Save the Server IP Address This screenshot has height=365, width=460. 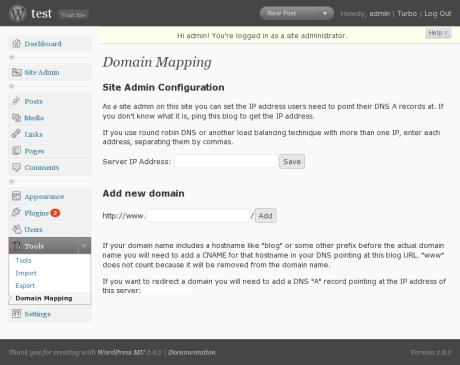point(292,161)
